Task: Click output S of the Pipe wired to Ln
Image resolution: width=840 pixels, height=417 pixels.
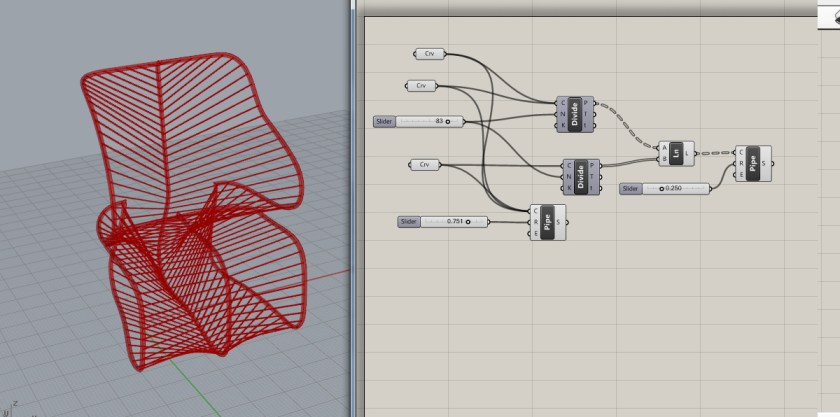Action: pyautogui.click(x=766, y=163)
